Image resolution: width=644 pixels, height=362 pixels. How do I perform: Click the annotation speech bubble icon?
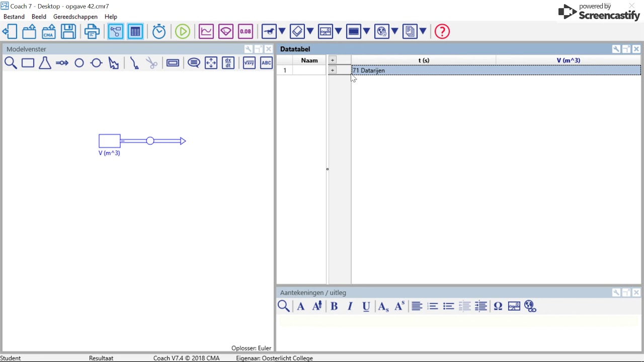click(x=194, y=63)
